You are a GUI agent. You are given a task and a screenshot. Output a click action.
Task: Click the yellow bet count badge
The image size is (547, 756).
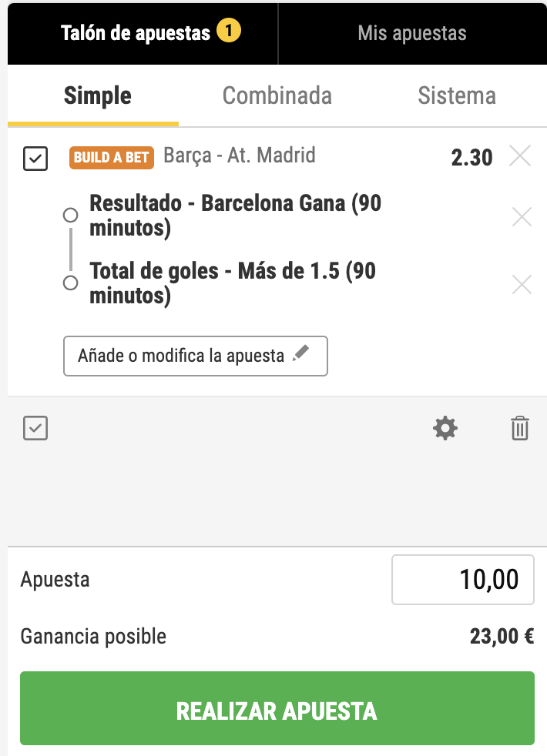click(x=229, y=32)
